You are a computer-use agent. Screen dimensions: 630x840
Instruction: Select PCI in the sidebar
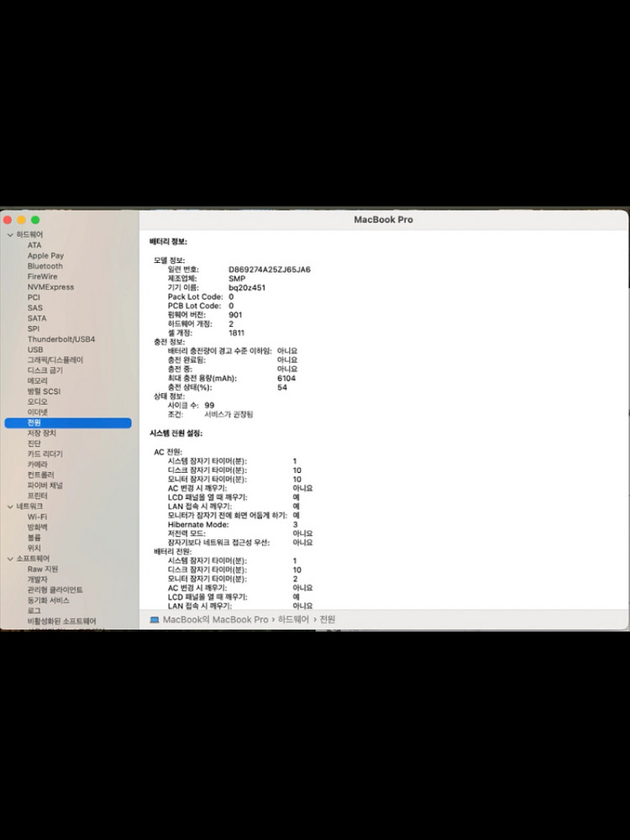click(x=34, y=297)
